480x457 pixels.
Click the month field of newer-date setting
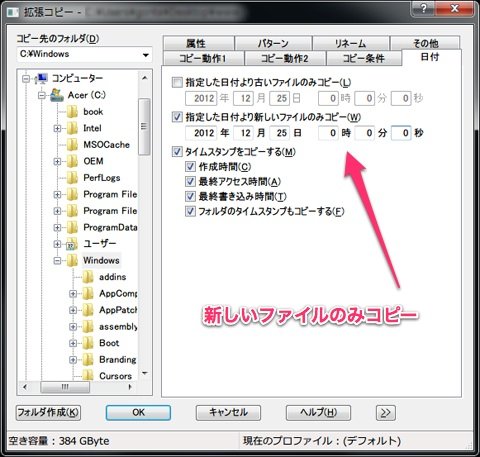click(243, 133)
